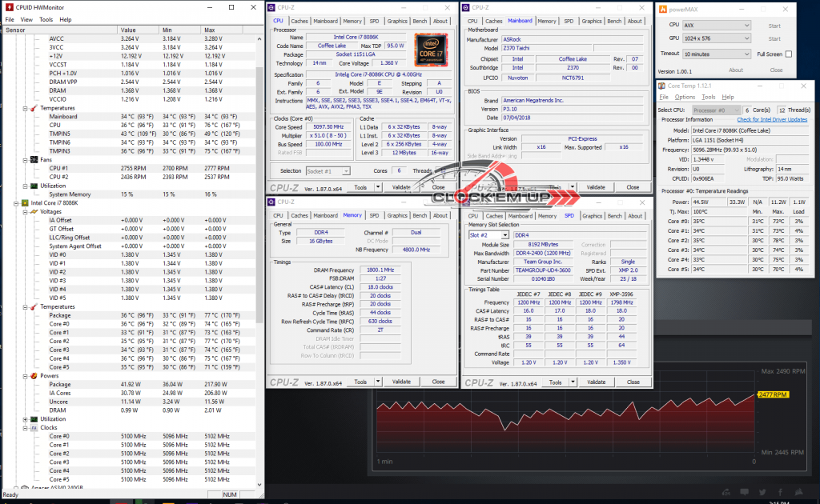Click the title icon of the CPU-Z CPU-tab window
Image resolution: width=820 pixels, height=504 pixels.
[x=271, y=7]
